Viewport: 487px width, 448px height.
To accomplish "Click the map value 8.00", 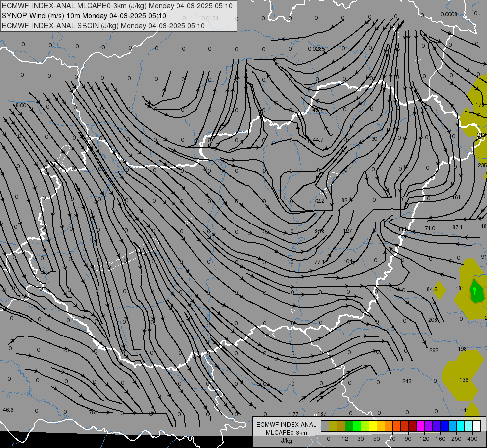I will [x=21, y=106].
